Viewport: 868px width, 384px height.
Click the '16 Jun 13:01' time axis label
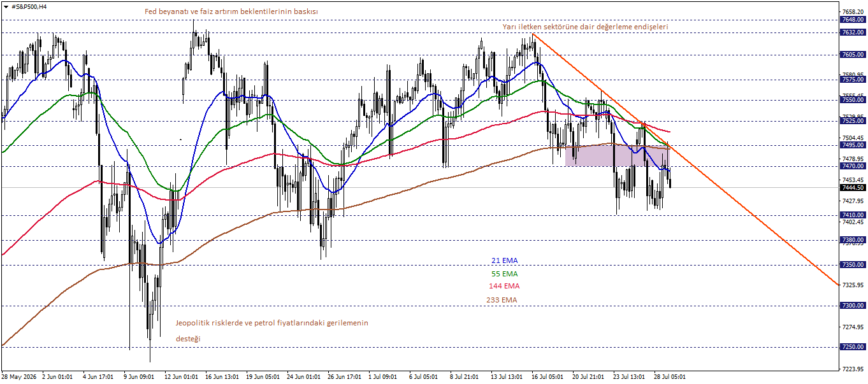coord(222,376)
